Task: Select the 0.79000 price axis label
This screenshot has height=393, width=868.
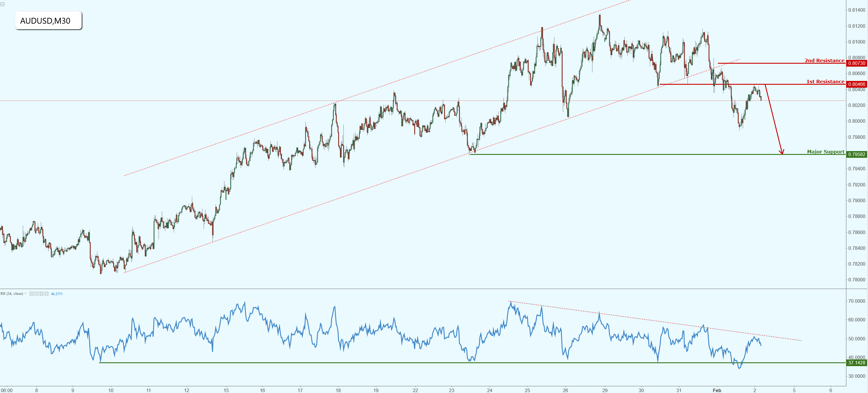Action: 857,200
